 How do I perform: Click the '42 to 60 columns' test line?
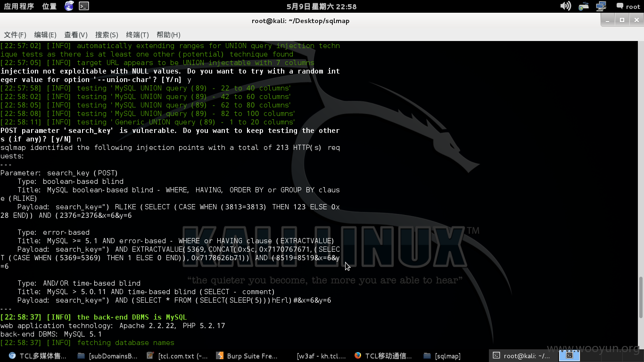pos(146,97)
